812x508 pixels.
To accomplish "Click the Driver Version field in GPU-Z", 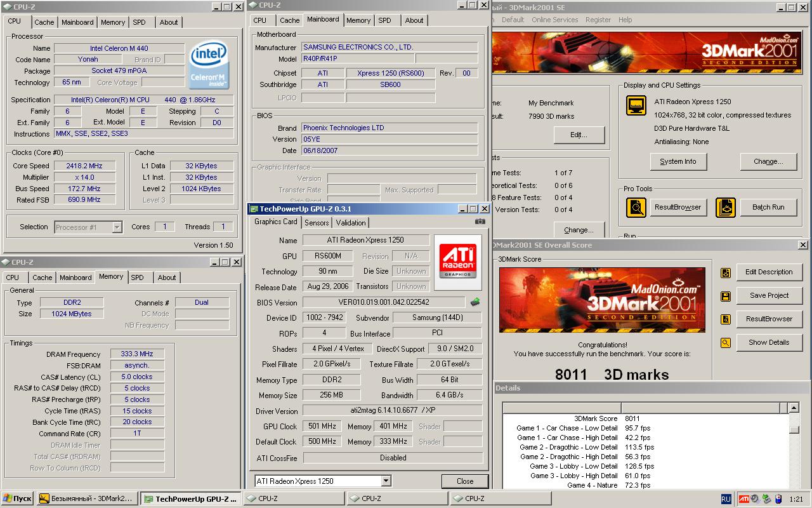I will click(x=392, y=411).
